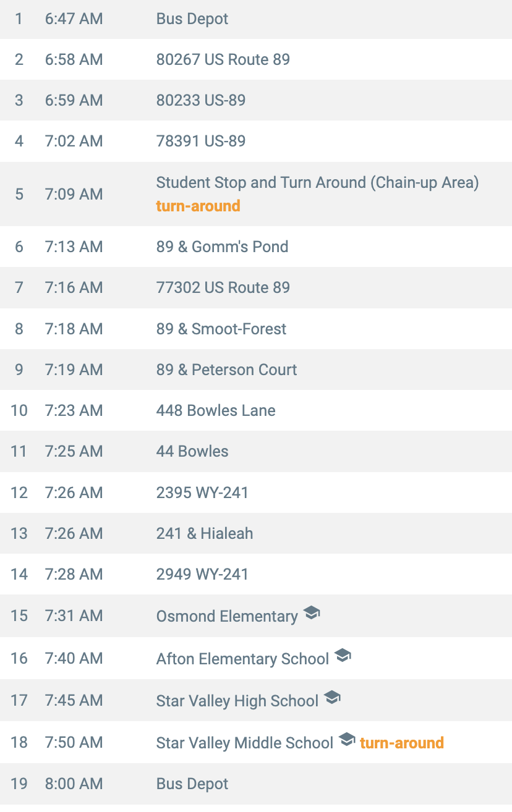Select the 77302 US Route 89 stop
Viewport: 512px width, 812px height.
coord(223,288)
